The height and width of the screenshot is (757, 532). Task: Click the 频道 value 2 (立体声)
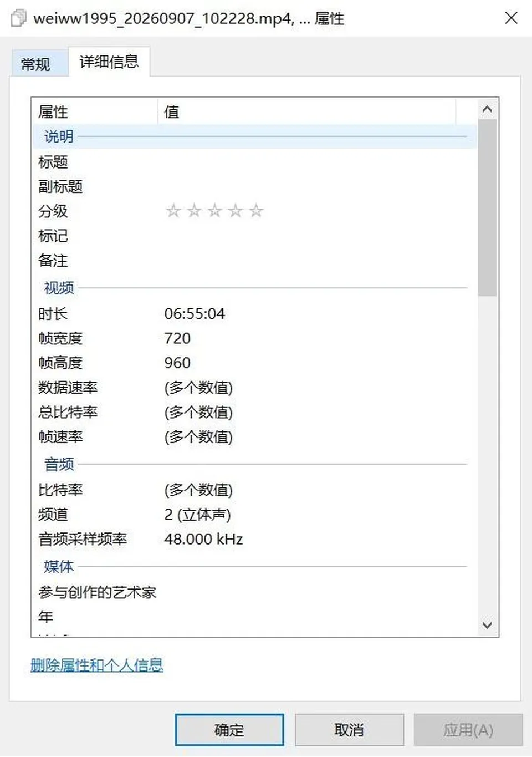pos(197,515)
